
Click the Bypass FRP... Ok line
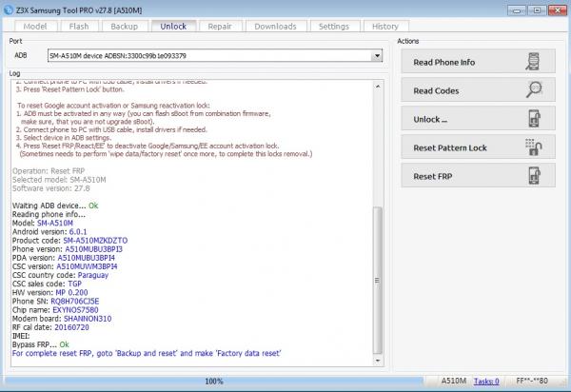coord(40,344)
